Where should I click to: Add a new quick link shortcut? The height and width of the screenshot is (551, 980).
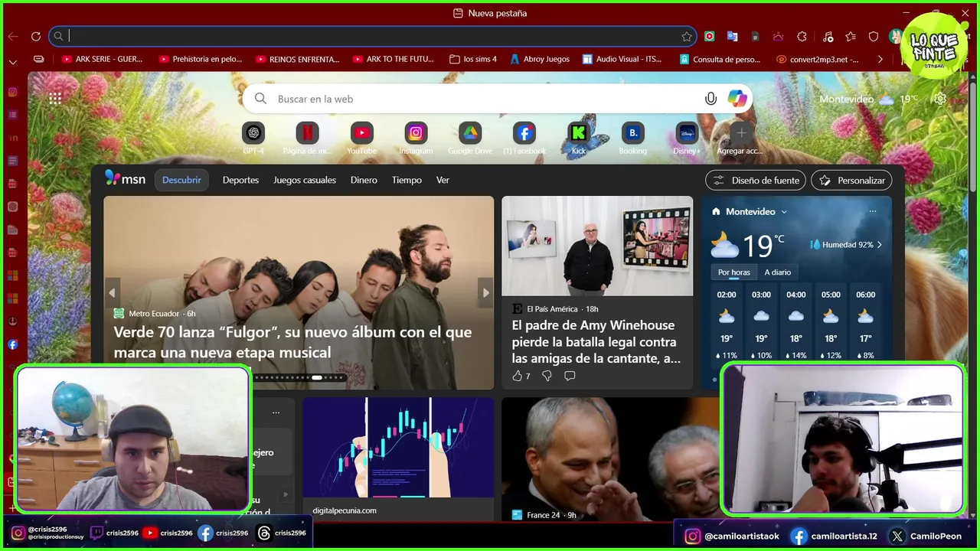tap(740, 133)
